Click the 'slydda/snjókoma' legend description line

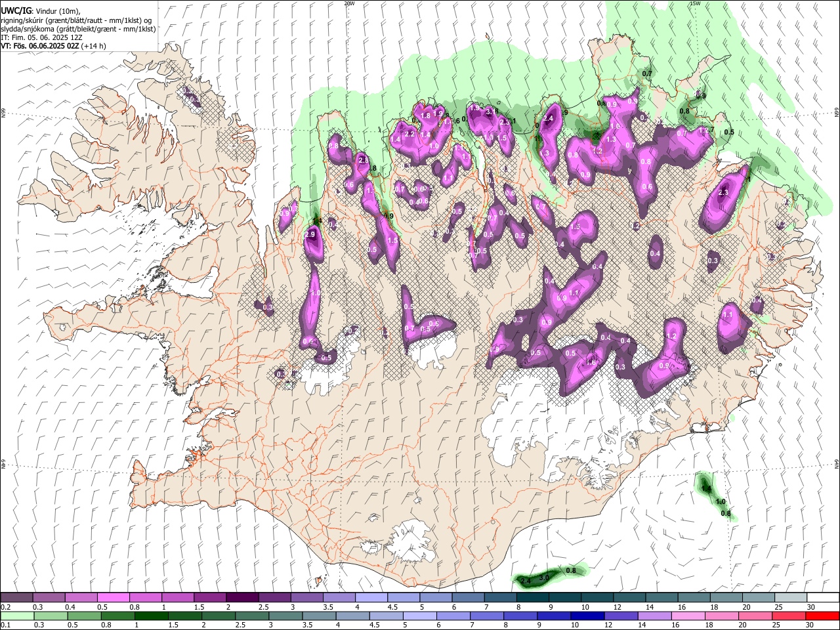tap(78, 29)
